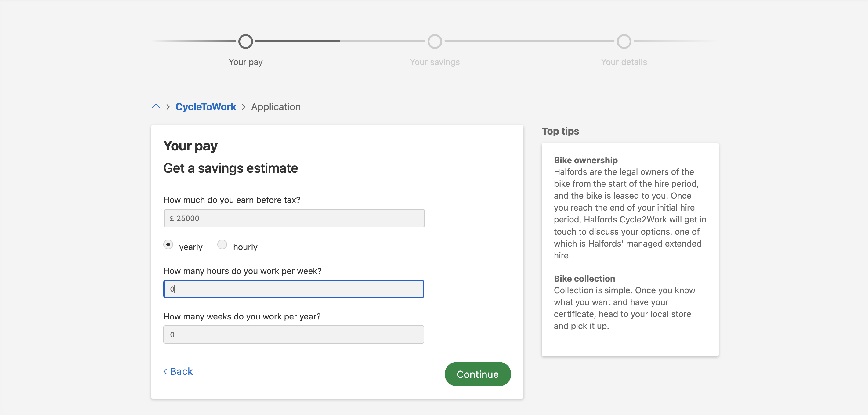Click the Application breadcrumb item
The width and height of the screenshot is (868, 415).
point(276,106)
